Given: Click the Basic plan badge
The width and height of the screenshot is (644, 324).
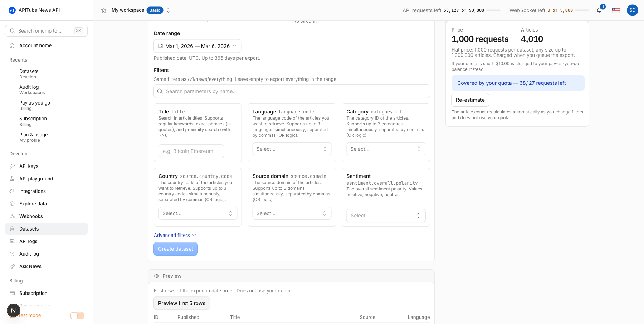Looking at the screenshot, I should (x=155, y=10).
